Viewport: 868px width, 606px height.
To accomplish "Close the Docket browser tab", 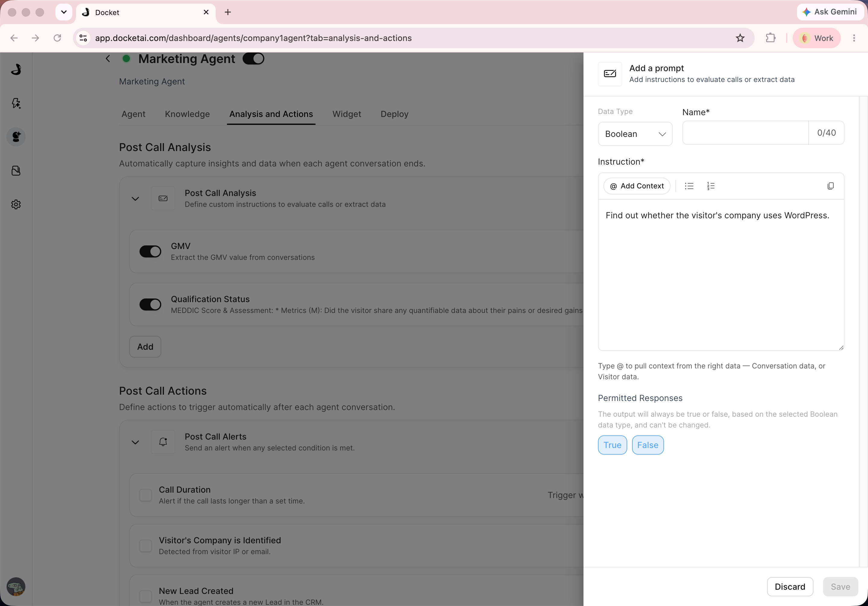I will 206,12.
